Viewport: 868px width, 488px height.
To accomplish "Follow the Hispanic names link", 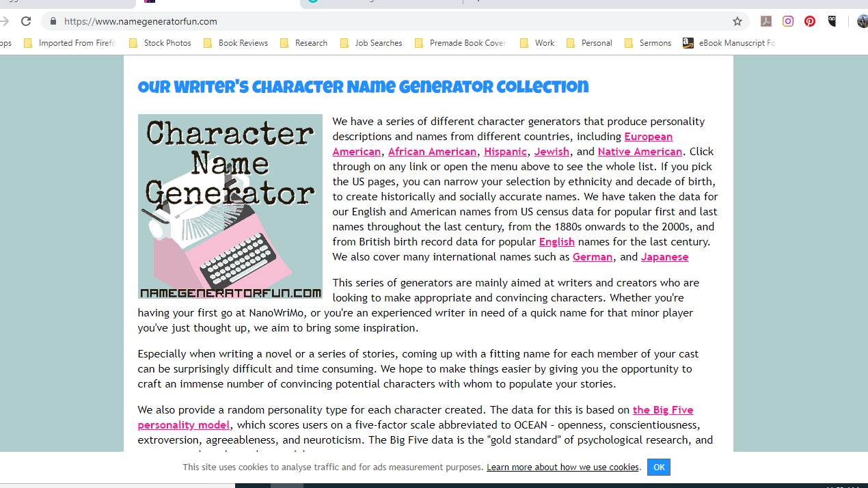I will click(505, 152).
